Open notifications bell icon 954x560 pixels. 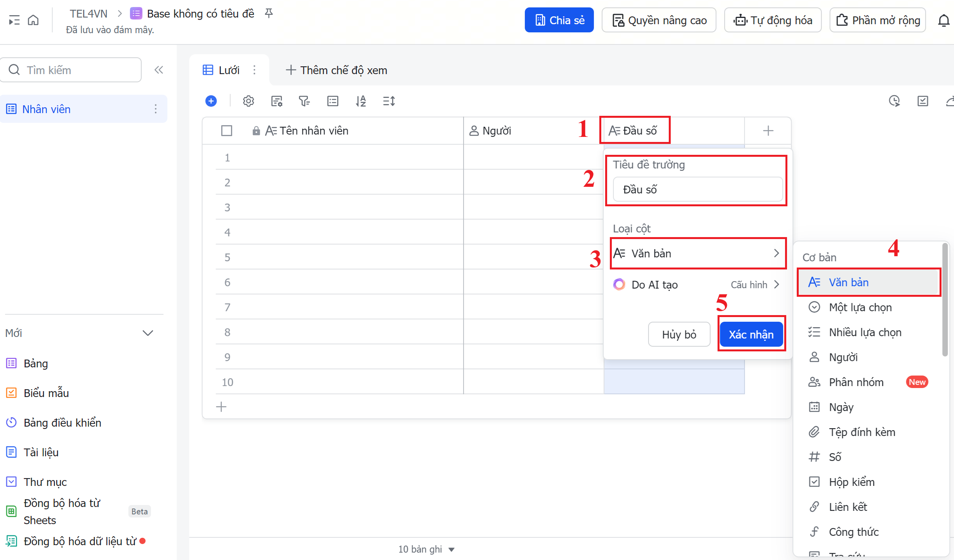coord(943,20)
